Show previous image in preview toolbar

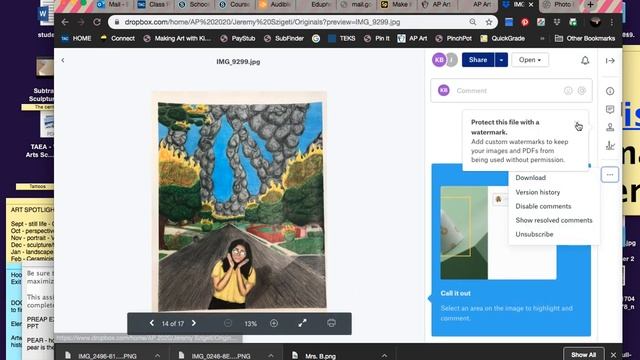[151, 323]
